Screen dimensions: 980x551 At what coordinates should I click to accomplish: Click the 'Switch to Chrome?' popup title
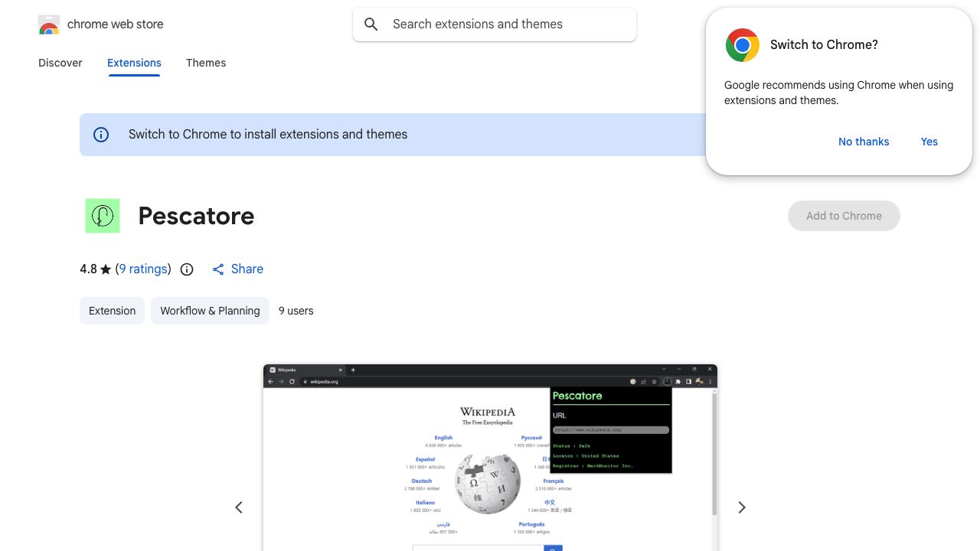(824, 45)
